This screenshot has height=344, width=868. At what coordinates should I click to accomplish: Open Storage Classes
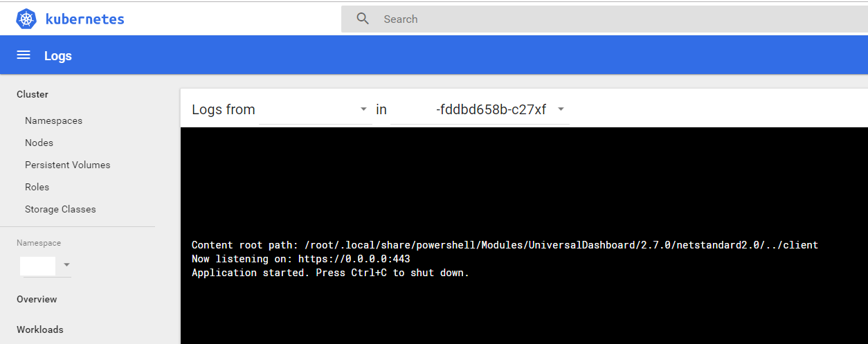[x=60, y=209]
